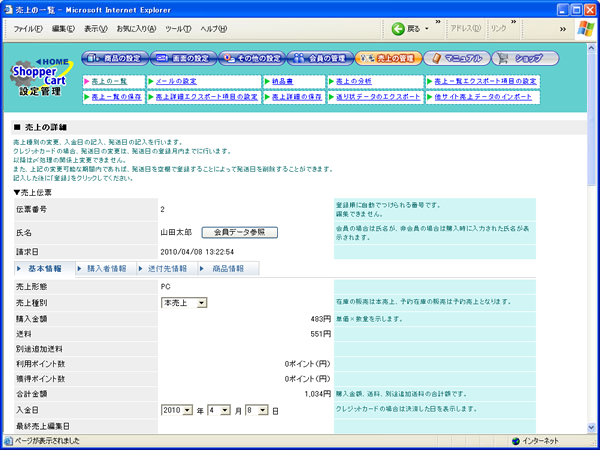Screen dimensions: 600x450
Task: Switch to the 商品情報 tab
Action: click(x=228, y=269)
